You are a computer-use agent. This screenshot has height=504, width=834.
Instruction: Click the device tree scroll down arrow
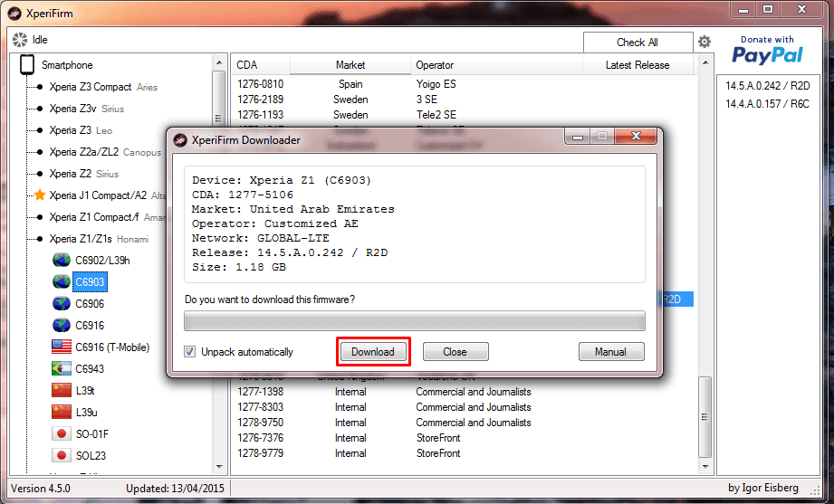point(219,467)
